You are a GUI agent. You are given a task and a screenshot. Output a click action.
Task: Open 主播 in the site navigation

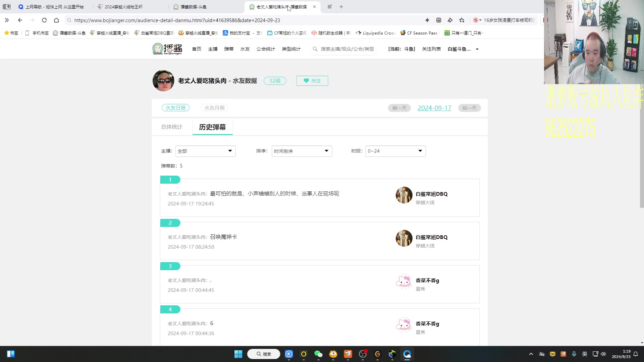213,49
